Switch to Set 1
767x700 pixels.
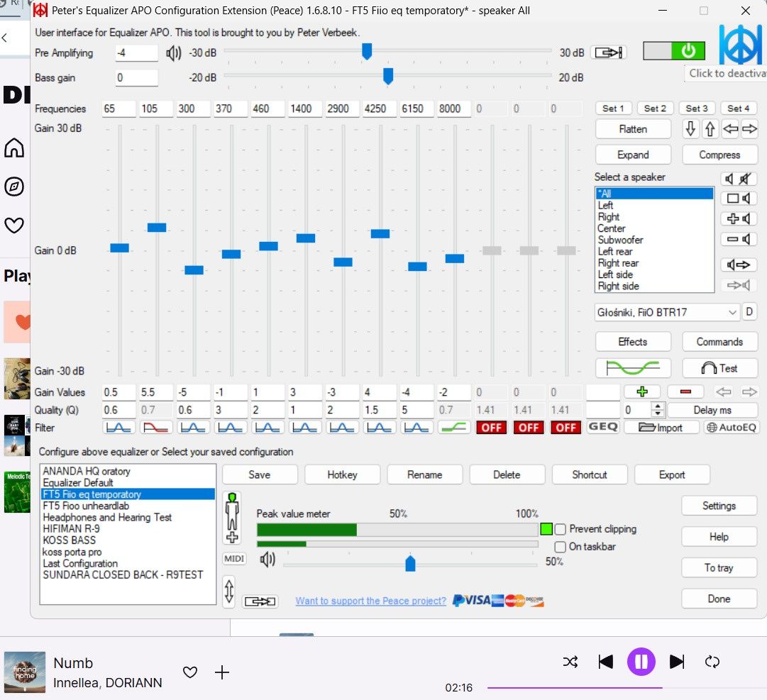coord(614,108)
